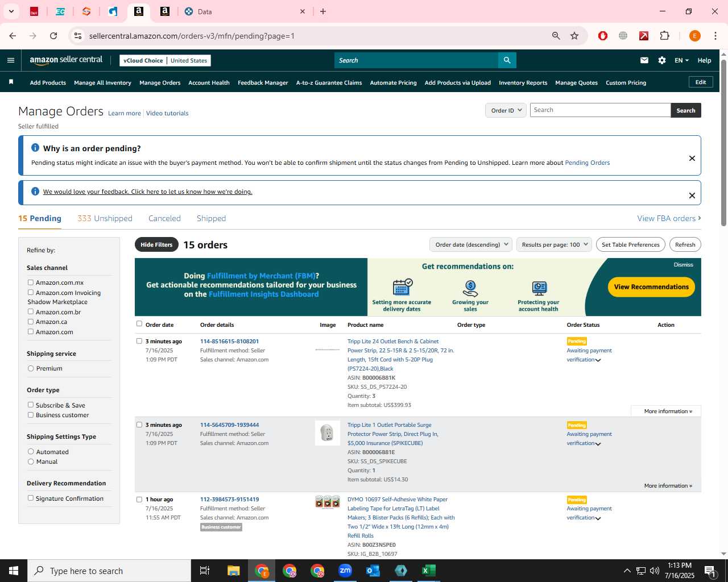Screen dimensions: 728x582
Task: Click the Growing your sales icon
Action: point(470,288)
